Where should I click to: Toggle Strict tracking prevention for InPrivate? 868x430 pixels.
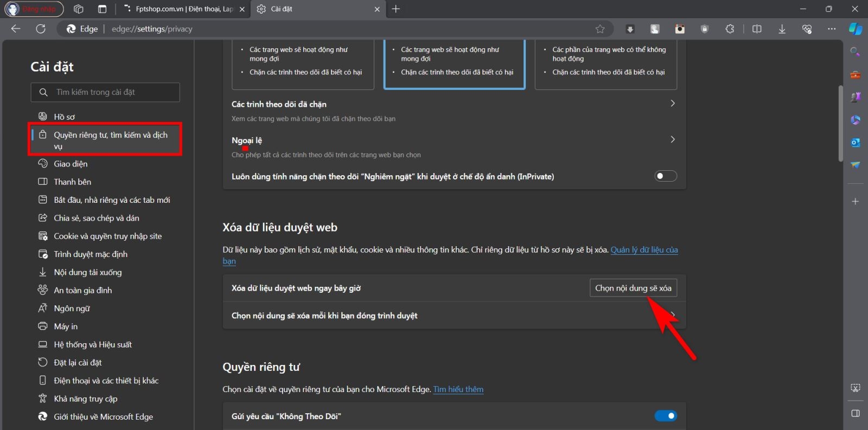[665, 176]
